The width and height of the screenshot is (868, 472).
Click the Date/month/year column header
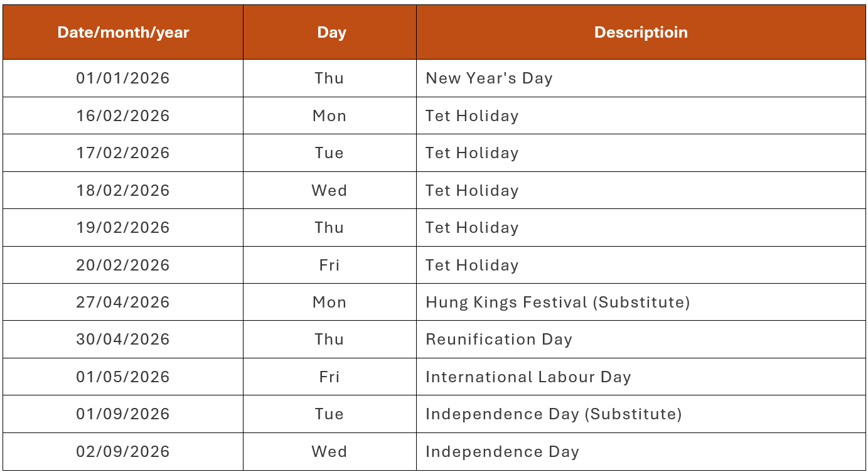coord(123,33)
